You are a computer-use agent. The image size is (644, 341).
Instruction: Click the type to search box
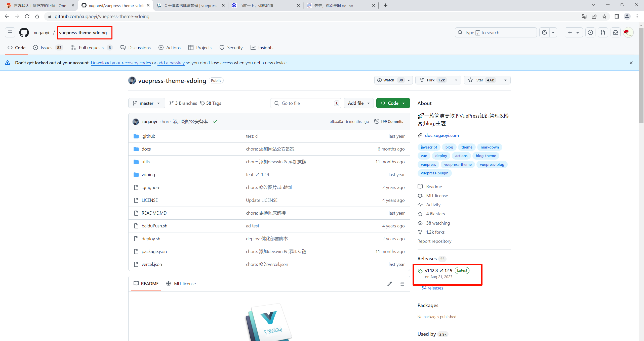pyautogui.click(x=496, y=32)
